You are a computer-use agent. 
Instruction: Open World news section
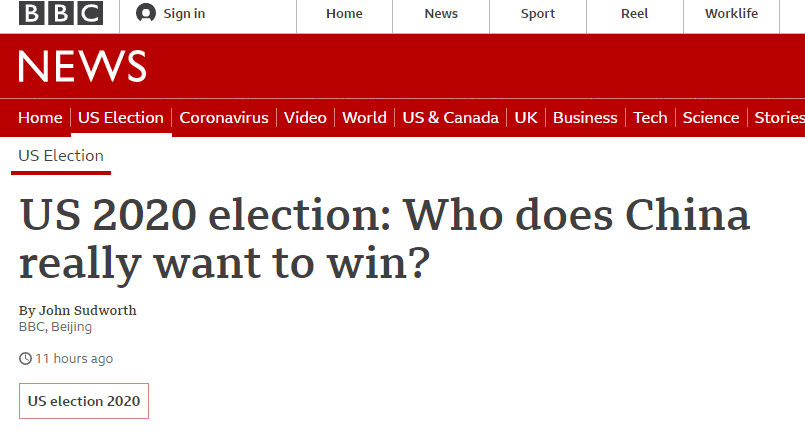[364, 118]
